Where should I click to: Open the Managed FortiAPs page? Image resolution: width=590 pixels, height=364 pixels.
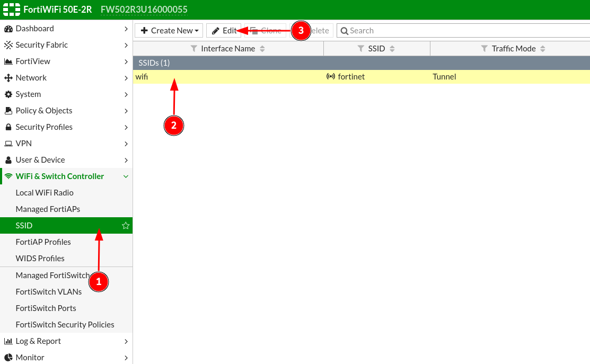tap(48, 209)
